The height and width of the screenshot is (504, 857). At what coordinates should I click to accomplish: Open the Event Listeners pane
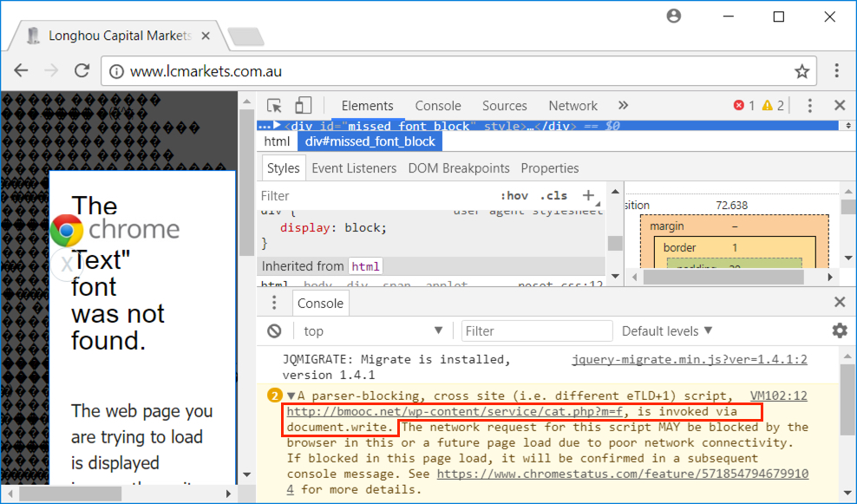(354, 168)
